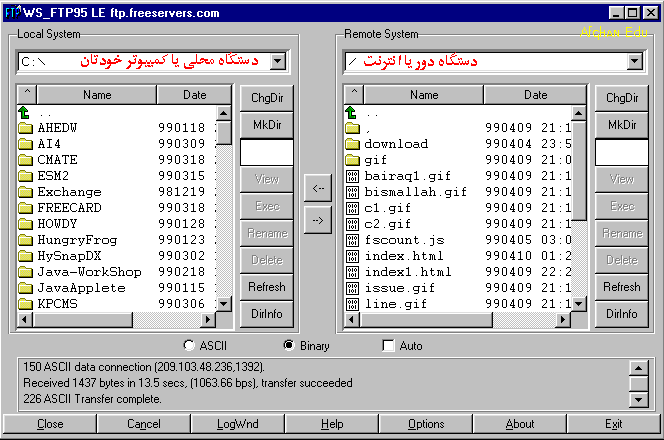The image size is (664, 440).
Task: Click the local list horizontal scrollbar right arrow
Action: pyautogui.click(x=224, y=319)
